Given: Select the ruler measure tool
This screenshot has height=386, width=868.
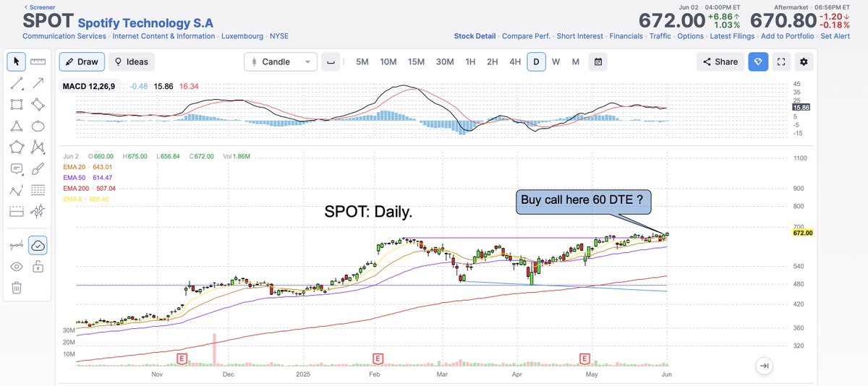Looking at the screenshot, I should (x=38, y=62).
